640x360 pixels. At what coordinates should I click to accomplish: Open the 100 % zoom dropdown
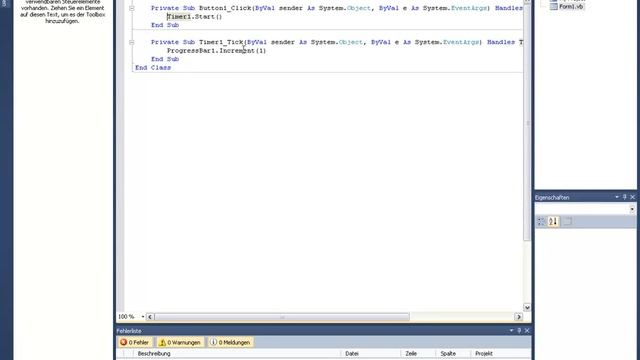click(x=143, y=317)
